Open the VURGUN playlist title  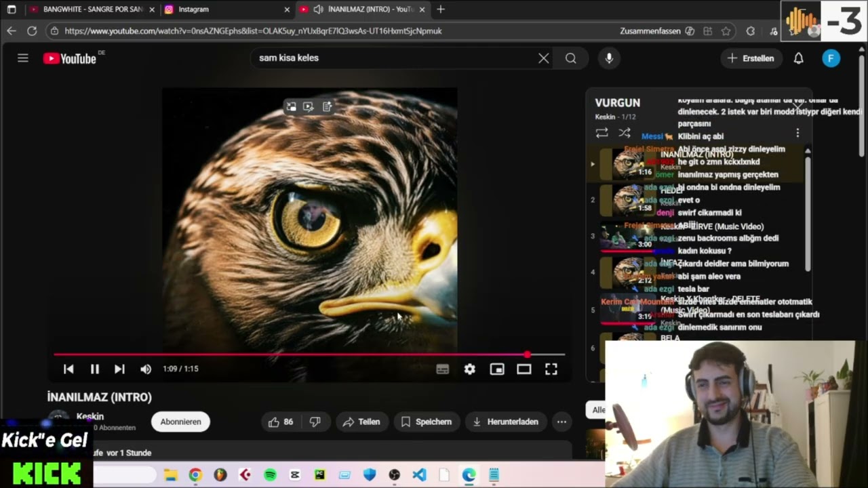pos(618,103)
